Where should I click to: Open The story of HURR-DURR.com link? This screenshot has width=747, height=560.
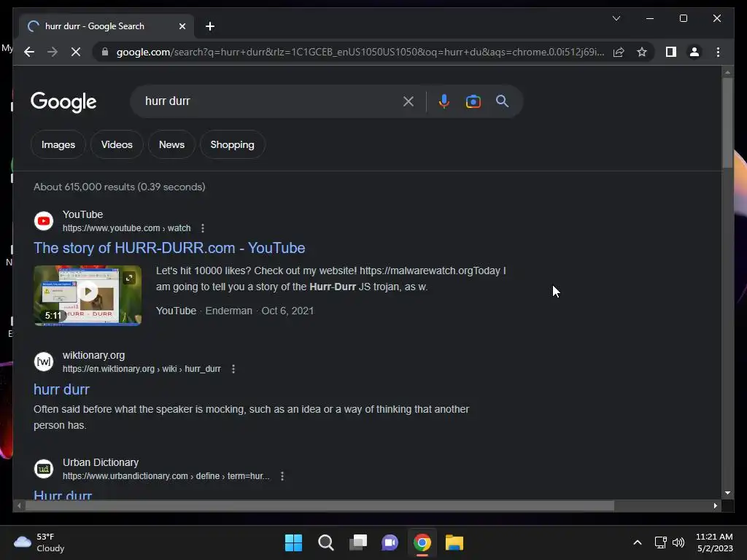[169, 248]
